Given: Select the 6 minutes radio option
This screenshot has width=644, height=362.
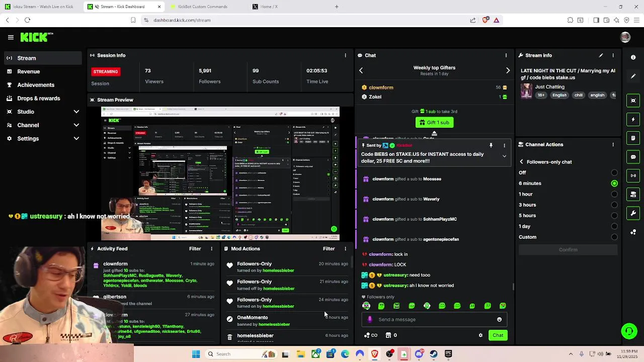Looking at the screenshot, I should (x=614, y=184).
